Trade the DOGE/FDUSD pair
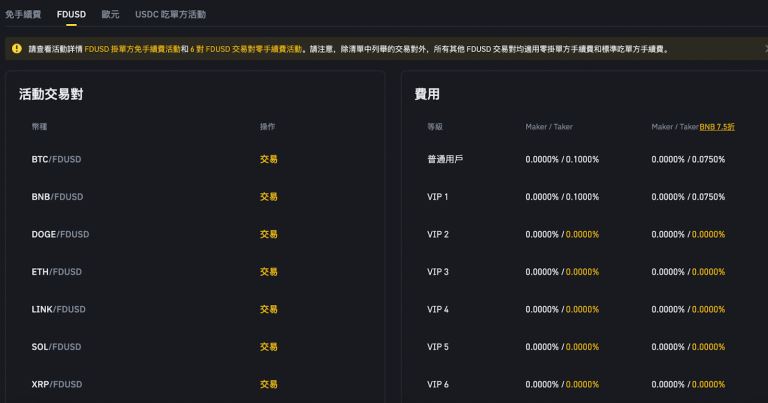Viewport: 768px width, 403px height. (268, 234)
